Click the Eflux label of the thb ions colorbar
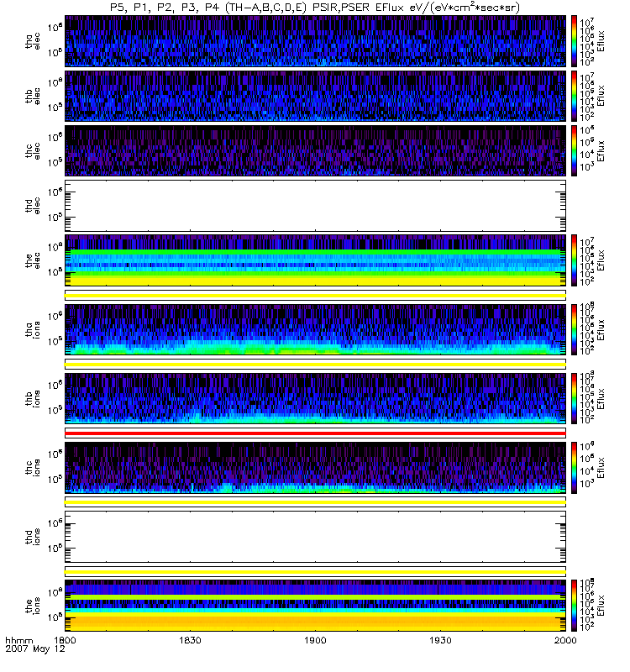Screen dimensions: 630x672 601,398
